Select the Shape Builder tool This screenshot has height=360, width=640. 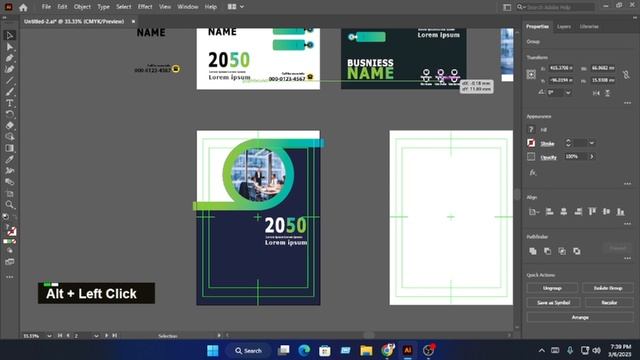click(x=9, y=136)
